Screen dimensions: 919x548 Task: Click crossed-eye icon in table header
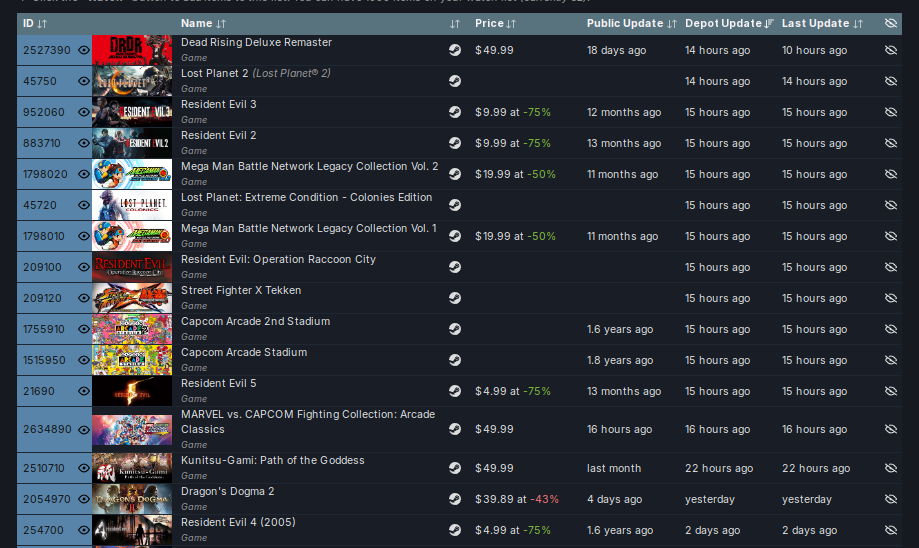coord(891,23)
